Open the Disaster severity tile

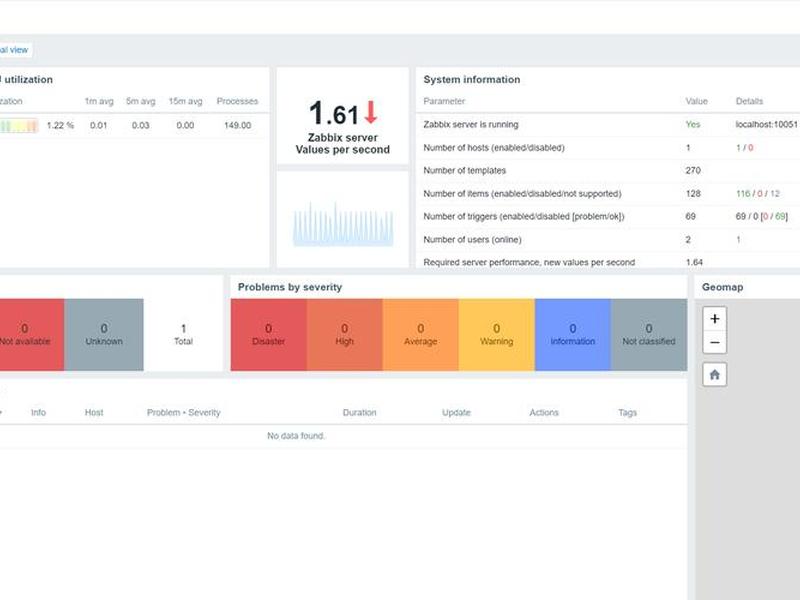point(268,335)
